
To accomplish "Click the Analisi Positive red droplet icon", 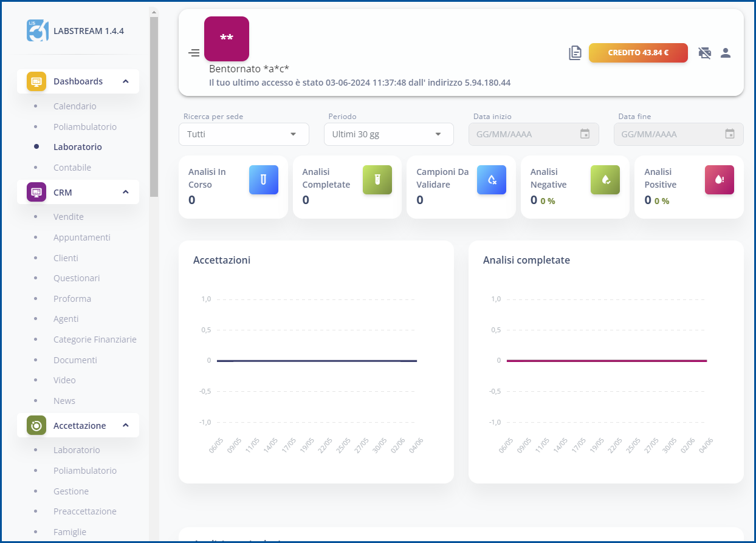I will (x=719, y=180).
